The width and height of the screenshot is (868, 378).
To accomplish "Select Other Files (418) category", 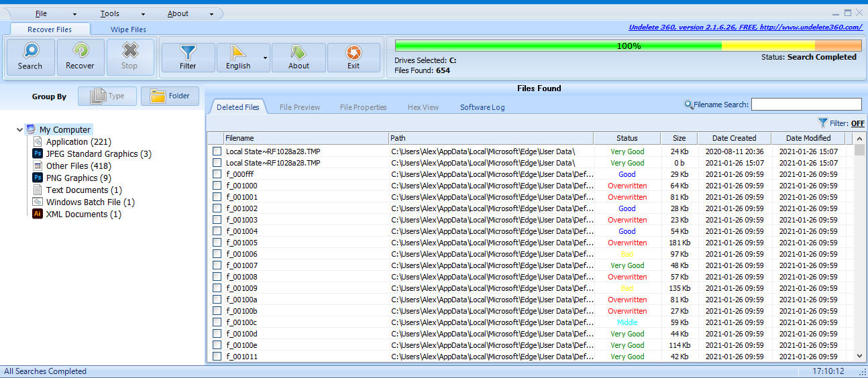I will click(78, 166).
